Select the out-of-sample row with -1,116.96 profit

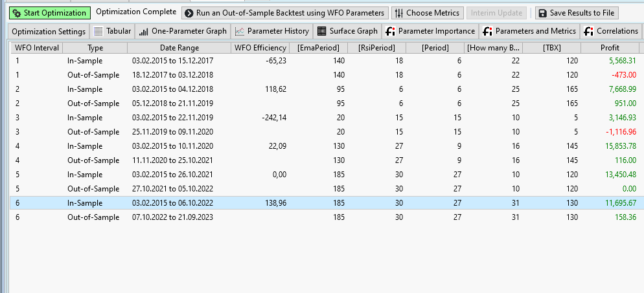tap(325, 132)
